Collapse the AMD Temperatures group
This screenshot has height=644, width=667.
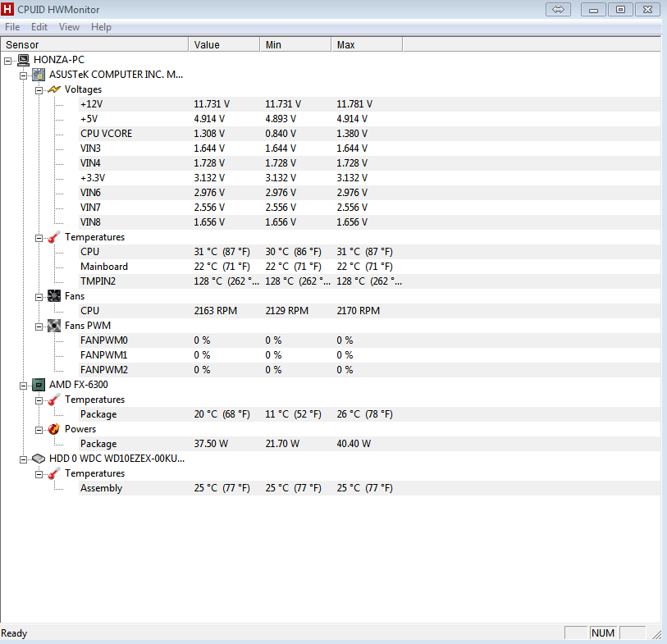tap(39, 400)
